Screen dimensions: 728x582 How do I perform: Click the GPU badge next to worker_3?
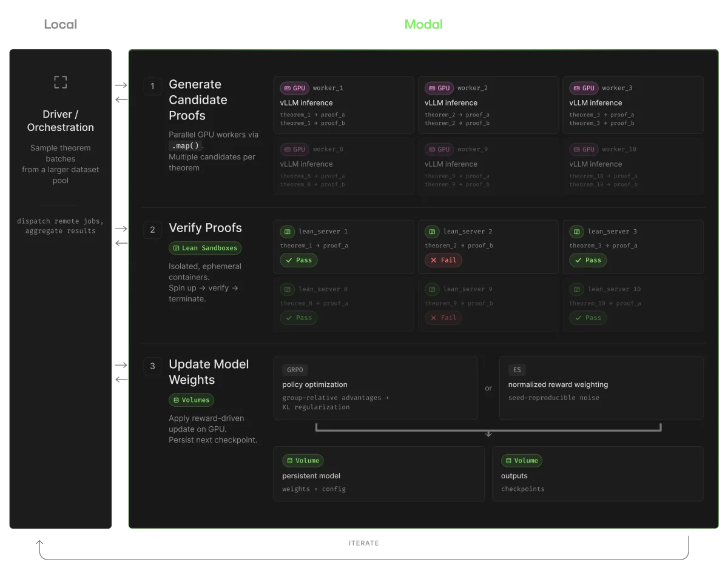click(x=584, y=88)
